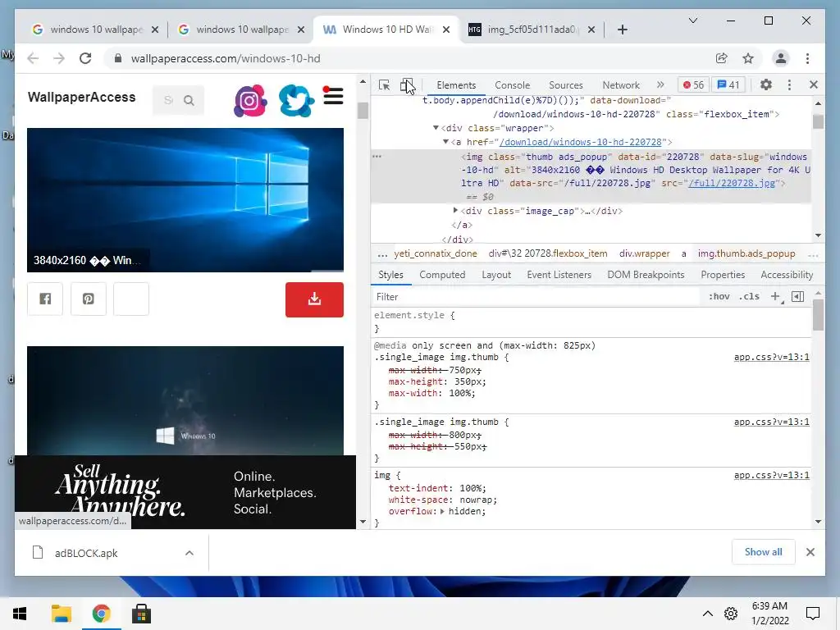Open the dark starry Windows 10 thumbnail

click(185, 400)
